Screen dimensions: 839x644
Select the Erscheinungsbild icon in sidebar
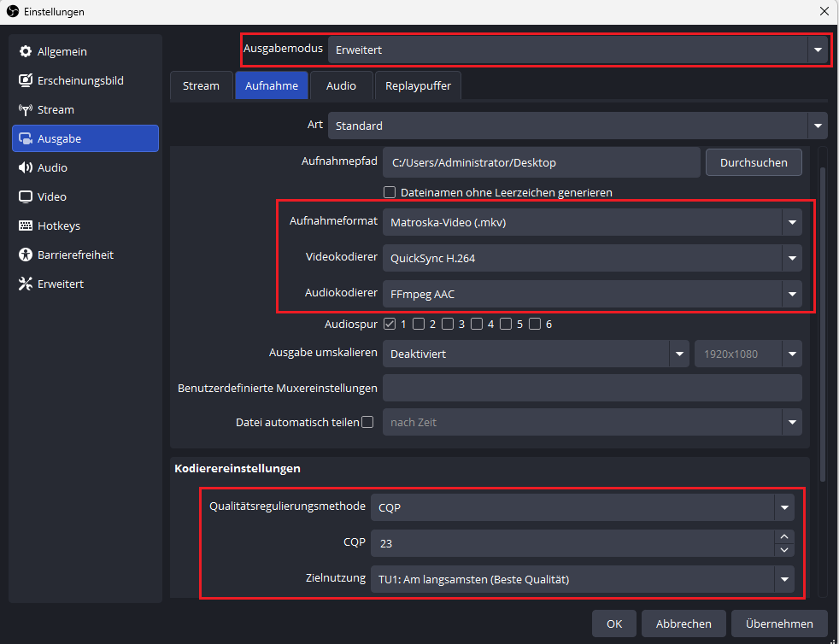[25, 80]
